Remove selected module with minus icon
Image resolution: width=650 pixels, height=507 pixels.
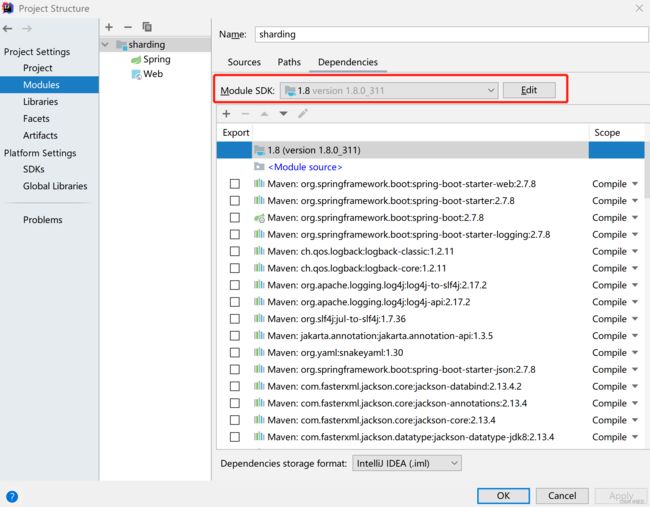click(x=128, y=27)
